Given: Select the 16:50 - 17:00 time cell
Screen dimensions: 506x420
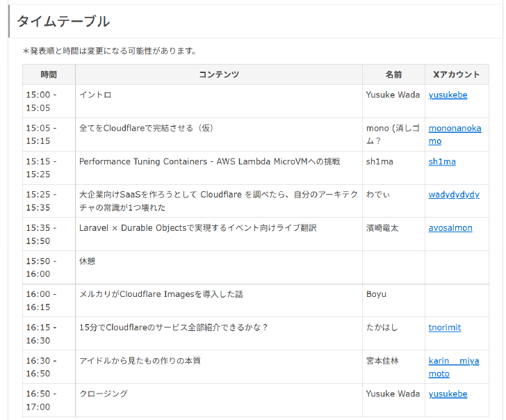Looking at the screenshot, I should click(x=49, y=401).
